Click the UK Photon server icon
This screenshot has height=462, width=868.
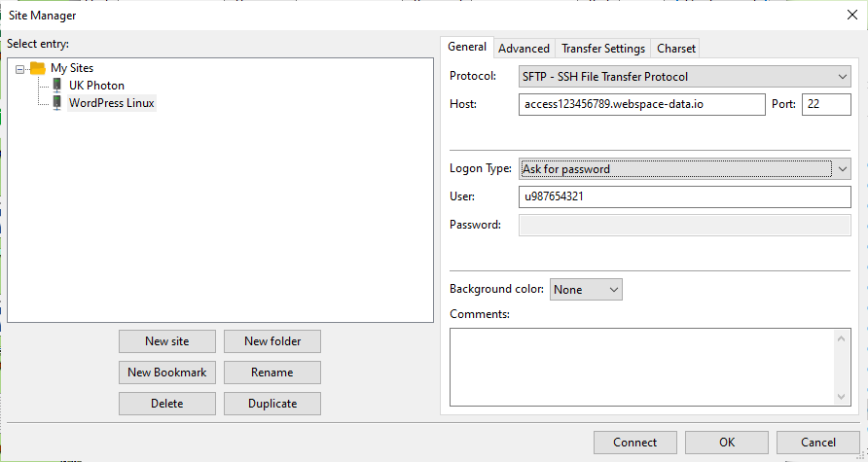tap(57, 86)
